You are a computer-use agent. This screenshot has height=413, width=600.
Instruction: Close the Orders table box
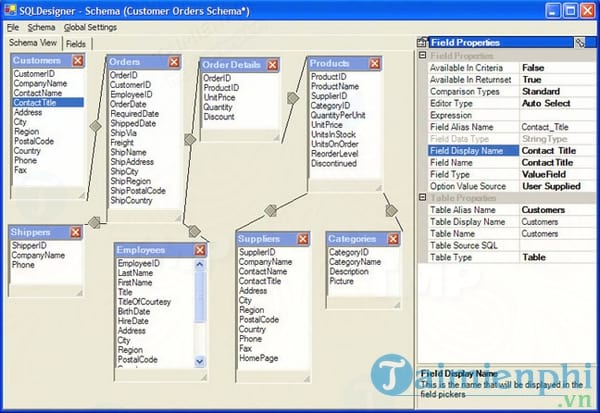coord(174,62)
